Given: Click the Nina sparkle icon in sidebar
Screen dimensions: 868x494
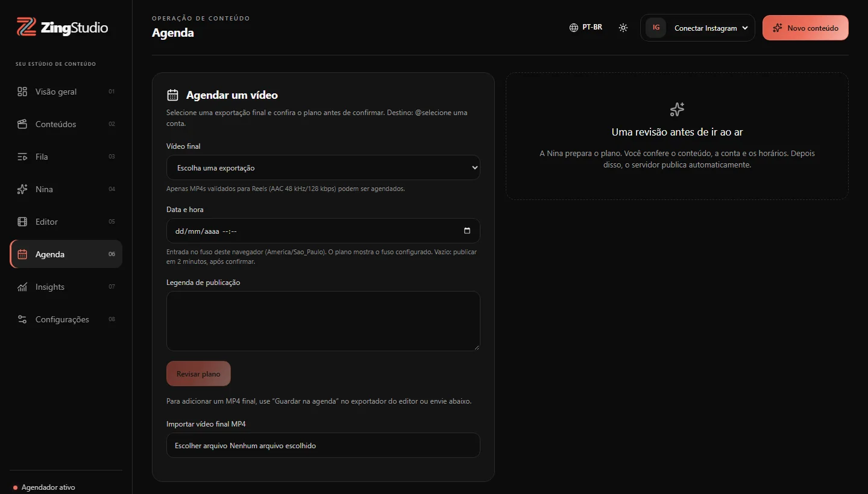Looking at the screenshot, I should click(22, 189).
